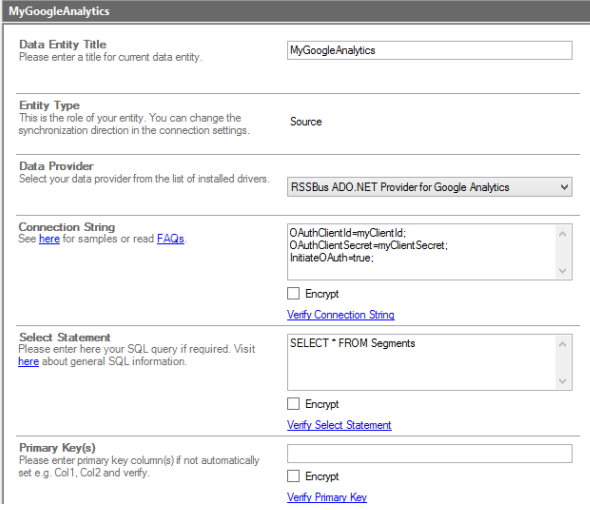Click the MyGoogleAnalytics header title bar
590x510 pixels.
click(296, 11)
